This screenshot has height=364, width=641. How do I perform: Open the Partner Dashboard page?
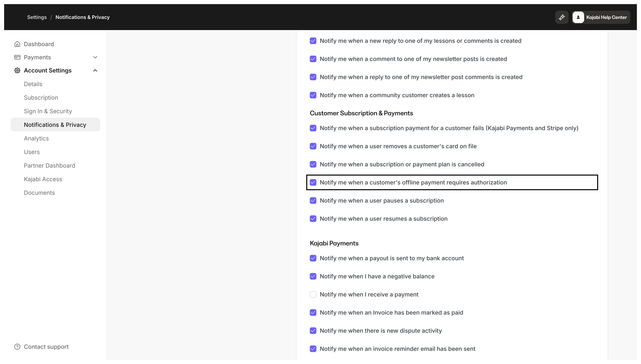pos(49,166)
